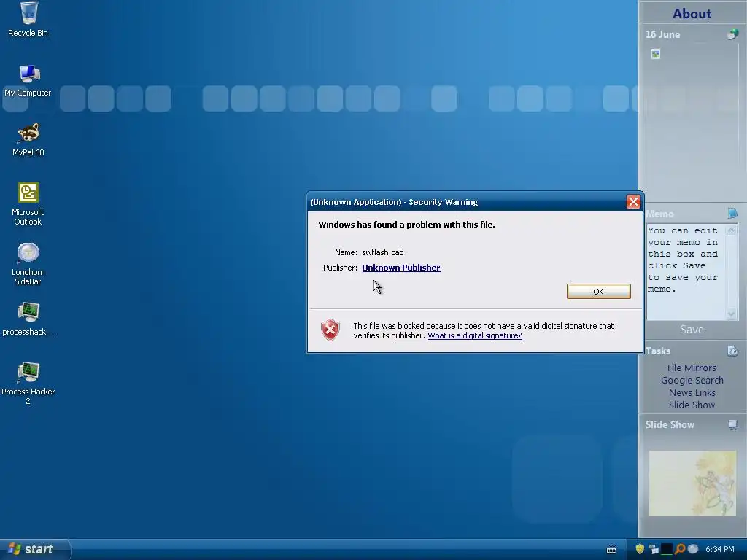The width and height of the screenshot is (747, 560).
Task: Click the Tasks panel title text
Action: (658, 351)
